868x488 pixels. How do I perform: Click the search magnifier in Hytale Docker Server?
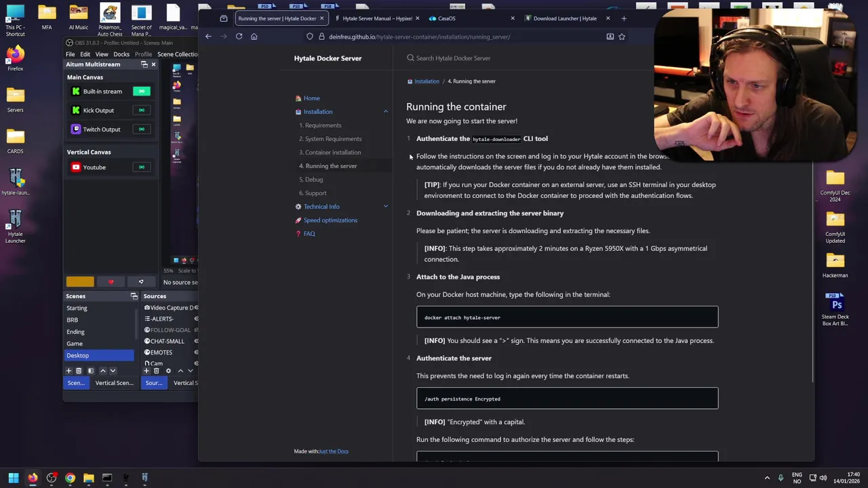click(x=410, y=58)
